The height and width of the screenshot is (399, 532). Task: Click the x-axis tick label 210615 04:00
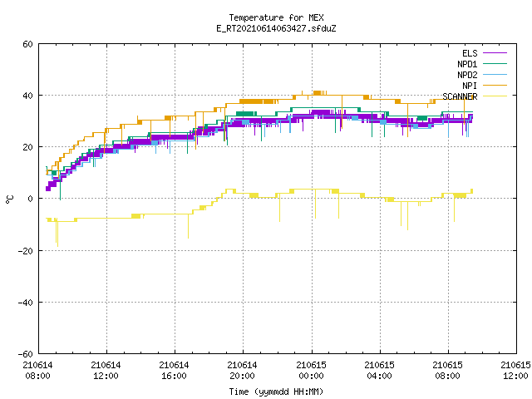coord(379,371)
